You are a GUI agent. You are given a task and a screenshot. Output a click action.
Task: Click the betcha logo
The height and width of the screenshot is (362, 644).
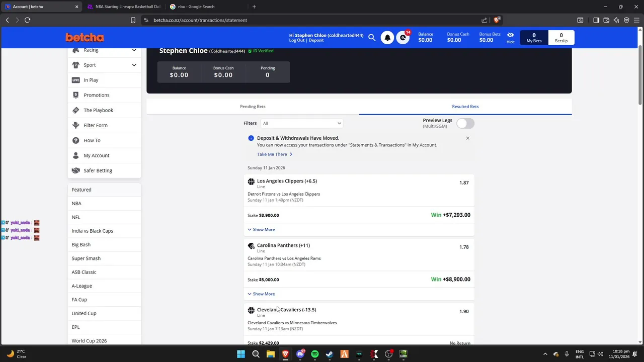[85, 37]
